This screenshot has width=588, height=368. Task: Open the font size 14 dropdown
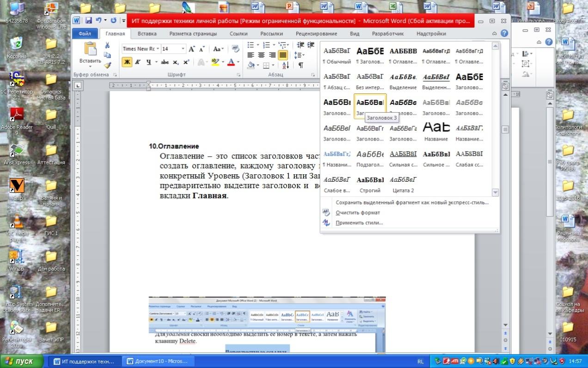pos(183,49)
